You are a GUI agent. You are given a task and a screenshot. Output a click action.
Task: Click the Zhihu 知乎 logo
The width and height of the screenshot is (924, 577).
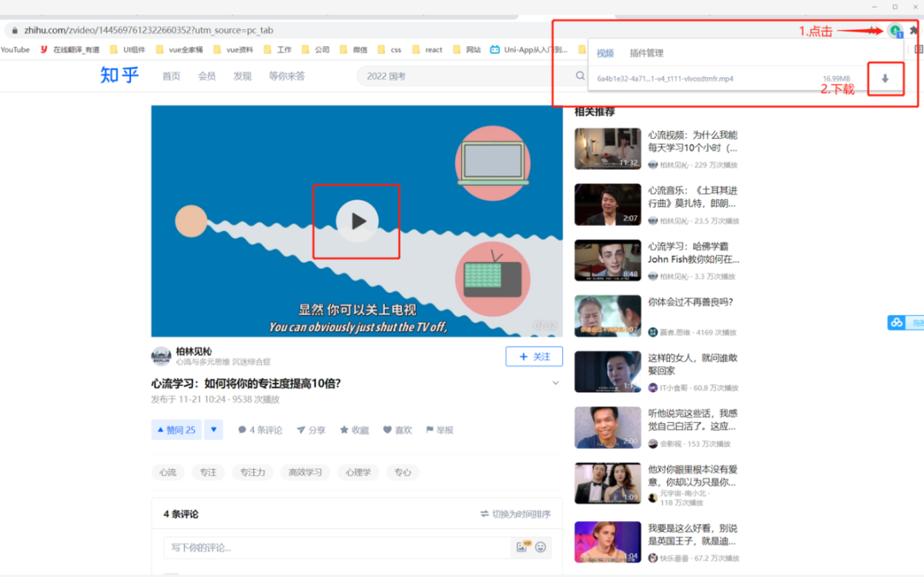(x=120, y=75)
